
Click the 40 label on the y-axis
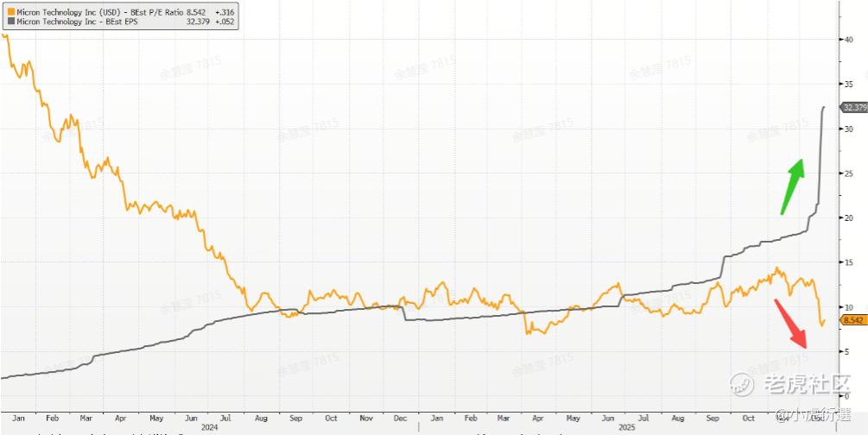point(847,40)
